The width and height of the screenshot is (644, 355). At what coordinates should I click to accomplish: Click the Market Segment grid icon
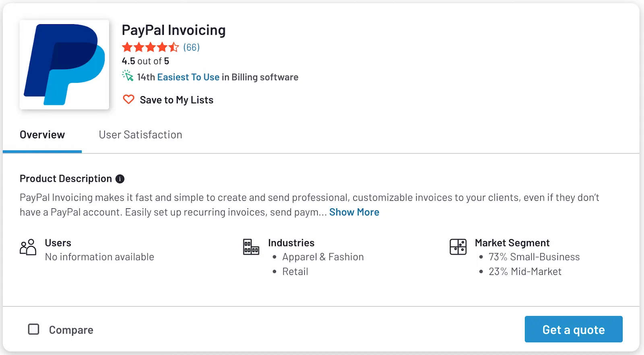tap(458, 247)
